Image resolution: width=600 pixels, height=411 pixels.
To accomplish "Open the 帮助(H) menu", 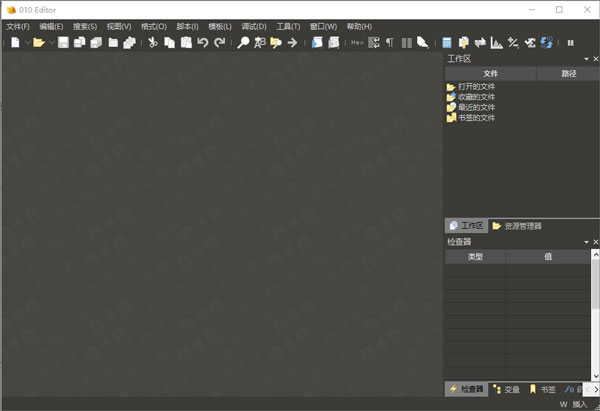I will click(x=359, y=26).
